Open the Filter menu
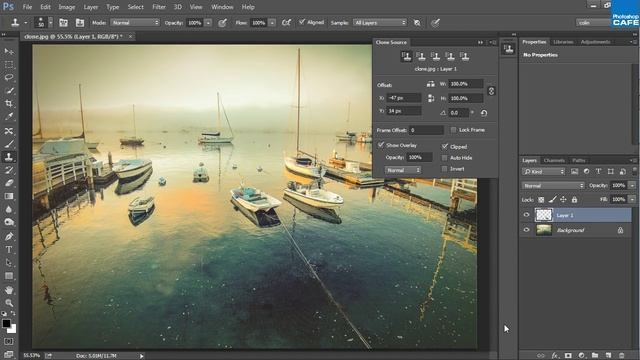The image size is (640, 360). click(159, 7)
